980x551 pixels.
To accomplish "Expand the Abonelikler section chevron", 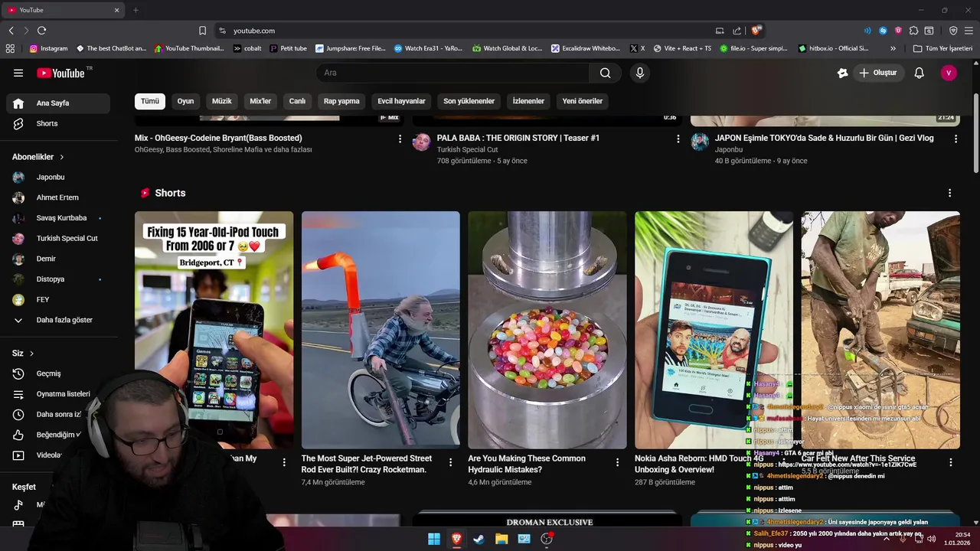I will click(62, 157).
